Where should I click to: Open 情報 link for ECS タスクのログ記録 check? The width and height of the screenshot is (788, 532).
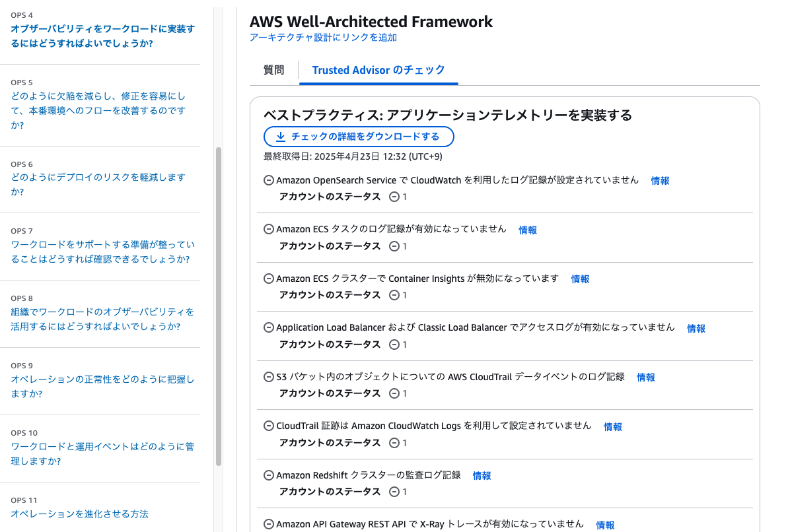[x=528, y=230]
